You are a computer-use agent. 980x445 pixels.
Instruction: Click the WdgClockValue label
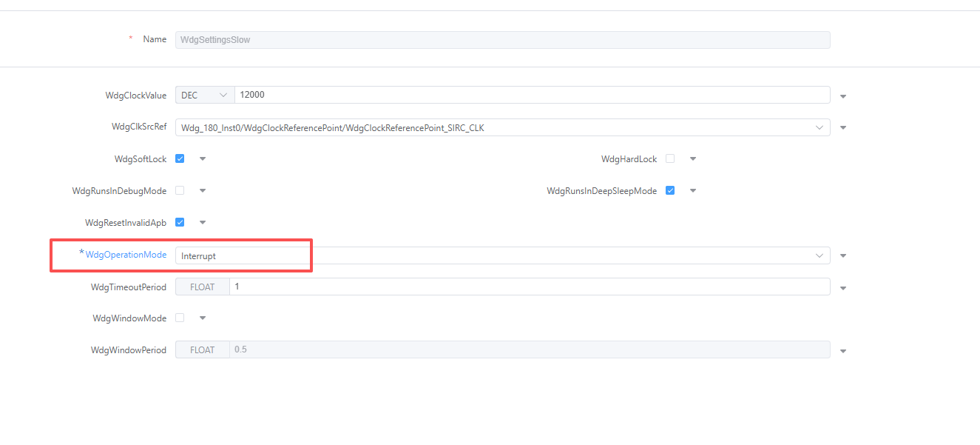point(136,96)
